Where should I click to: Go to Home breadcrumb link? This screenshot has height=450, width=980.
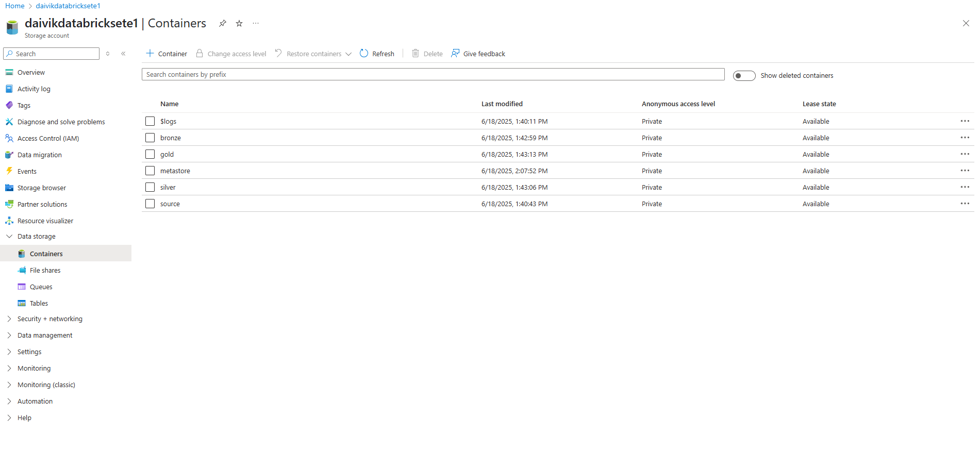click(15, 6)
